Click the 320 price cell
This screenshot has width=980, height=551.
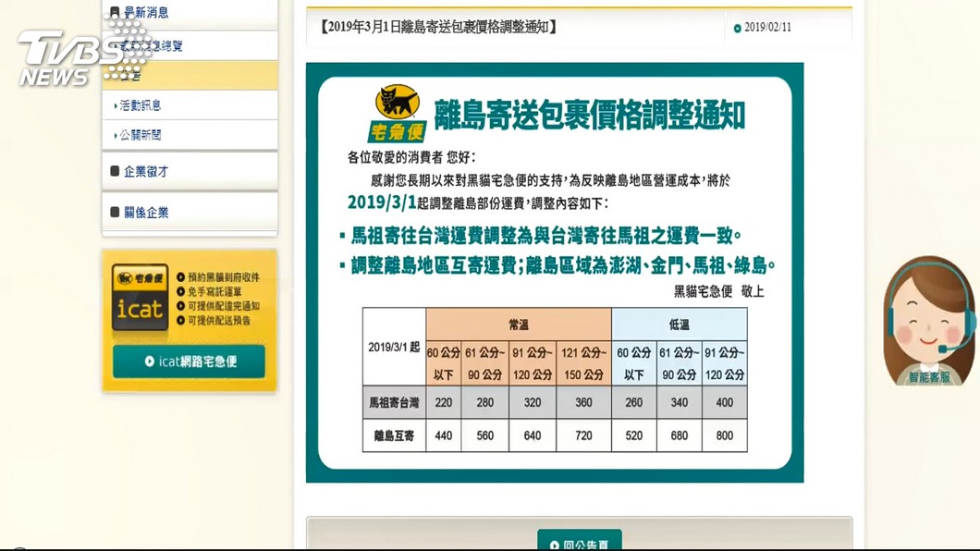click(533, 403)
